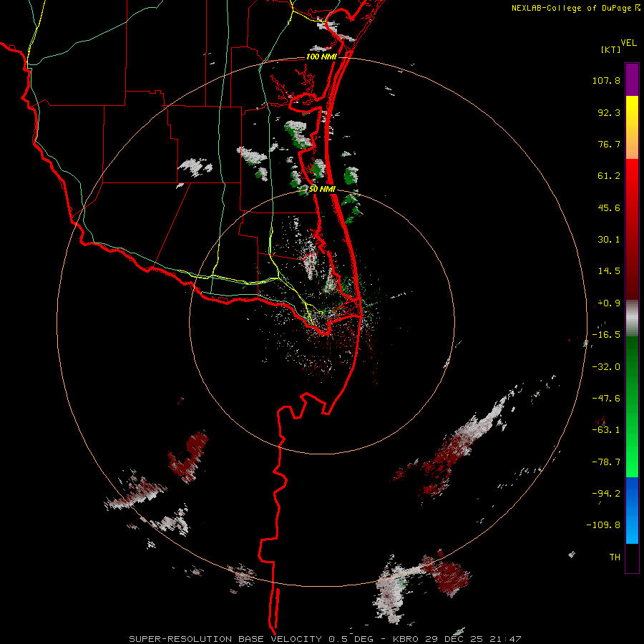Screen dimensions: 644x644
Task: Click the -32.0 legend value
Action: (606, 367)
